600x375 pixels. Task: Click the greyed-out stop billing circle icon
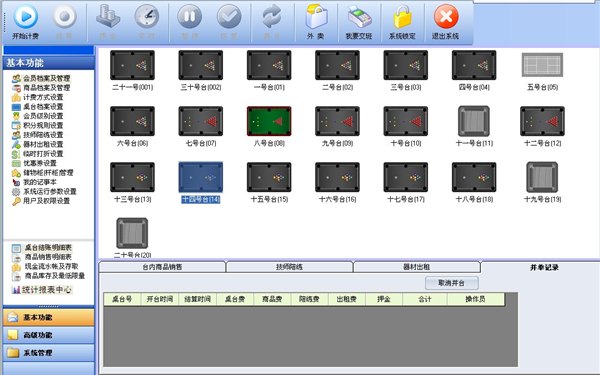pyautogui.click(x=65, y=16)
